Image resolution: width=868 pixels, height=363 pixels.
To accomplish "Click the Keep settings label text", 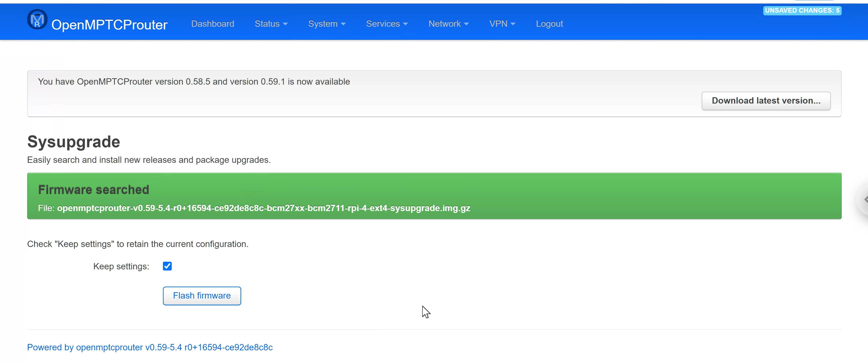I will (x=121, y=266).
